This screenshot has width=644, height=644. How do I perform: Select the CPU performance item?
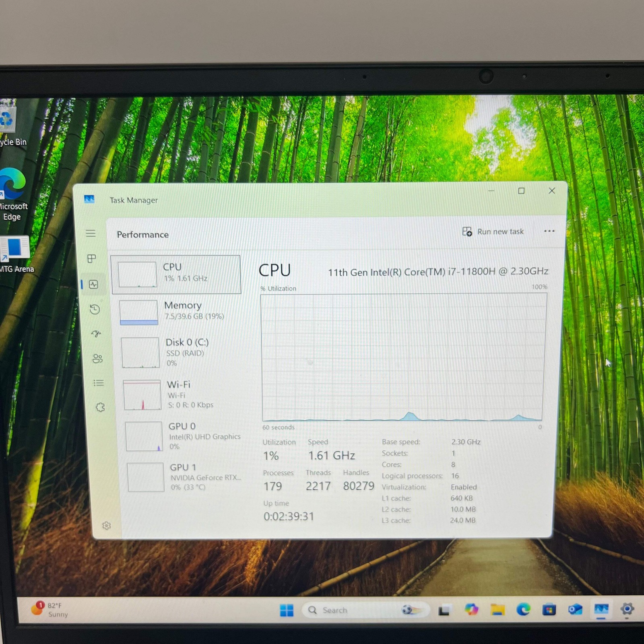176,274
